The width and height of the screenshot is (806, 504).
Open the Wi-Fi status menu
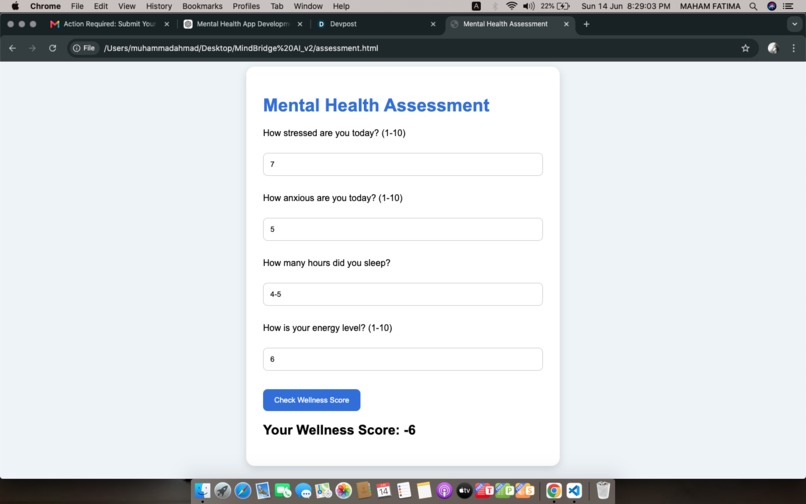[511, 6]
